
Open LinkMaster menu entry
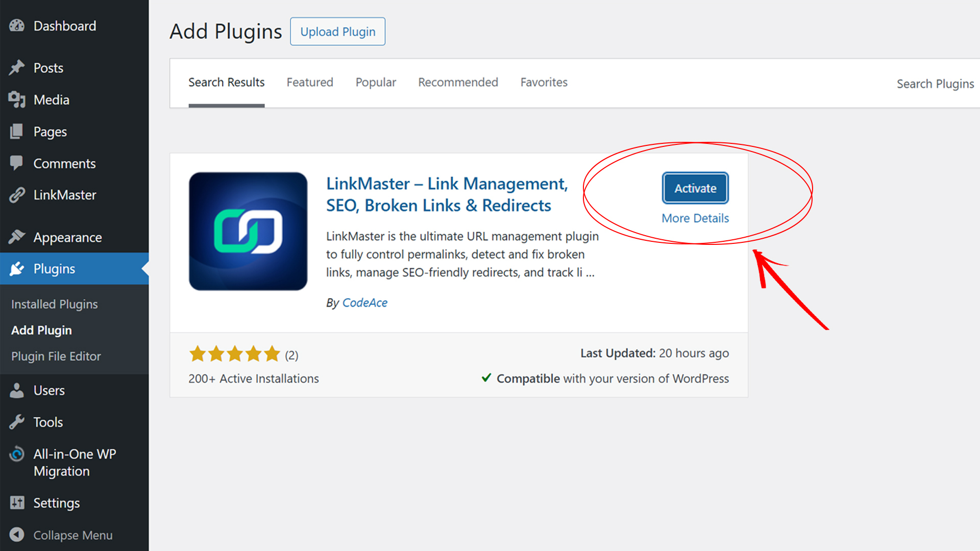point(74,195)
